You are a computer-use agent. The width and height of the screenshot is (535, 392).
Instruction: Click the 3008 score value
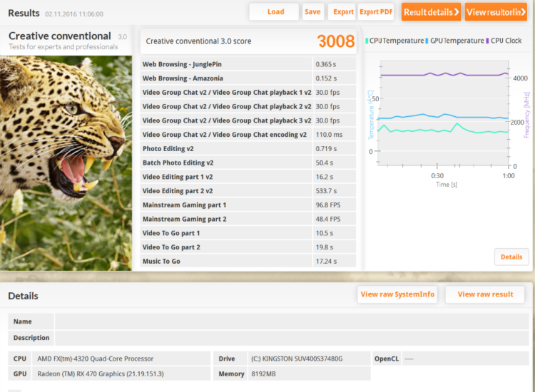click(x=336, y=41)
